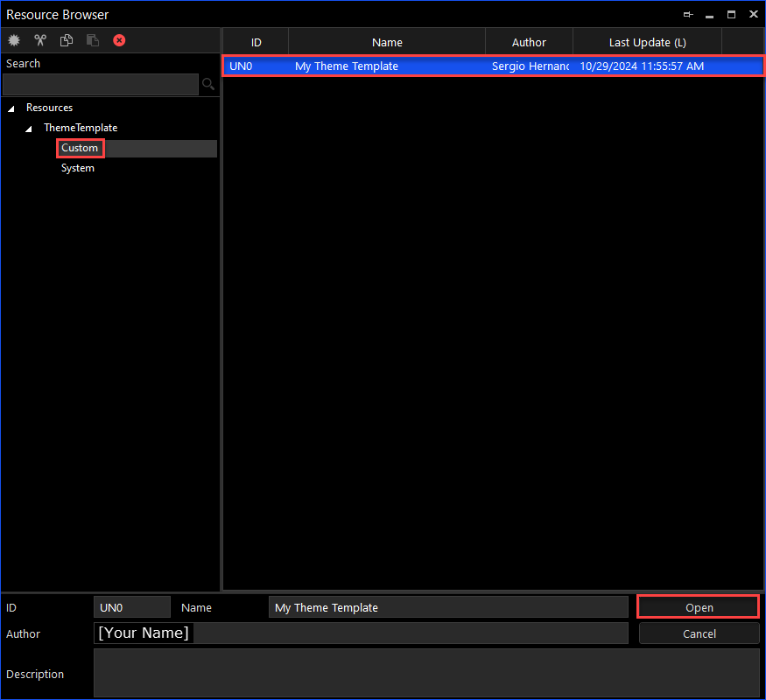Collapse the Resources tree node arrow
The image size is (766, 700).
coord(11,108)
